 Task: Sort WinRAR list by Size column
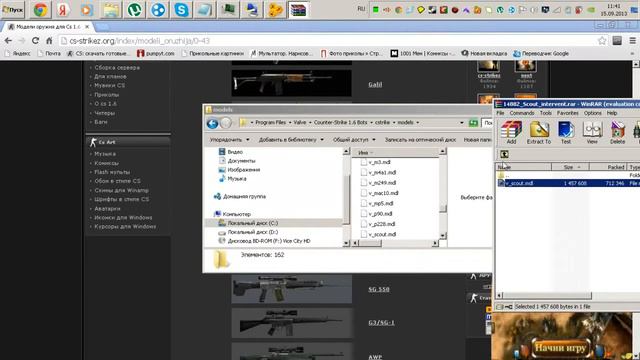pyautogui.click(x=570, y=167)
